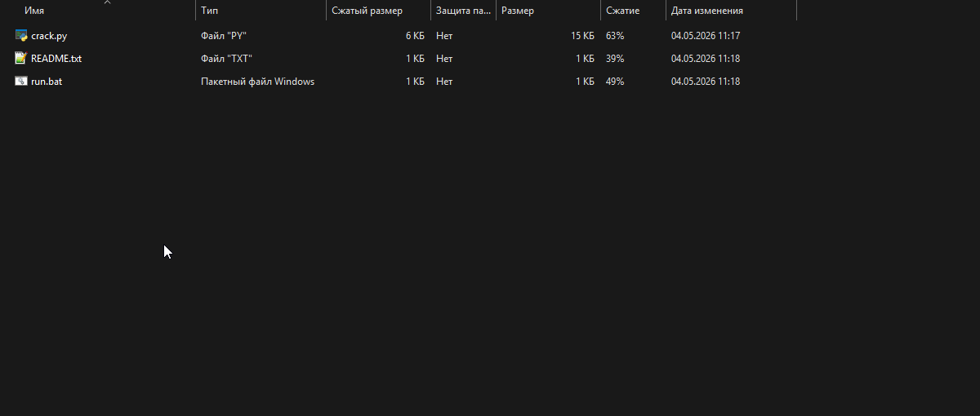The image size is (980, 416).
Task: Click the Файл "TXT" type cell
Action: [226, 59]
